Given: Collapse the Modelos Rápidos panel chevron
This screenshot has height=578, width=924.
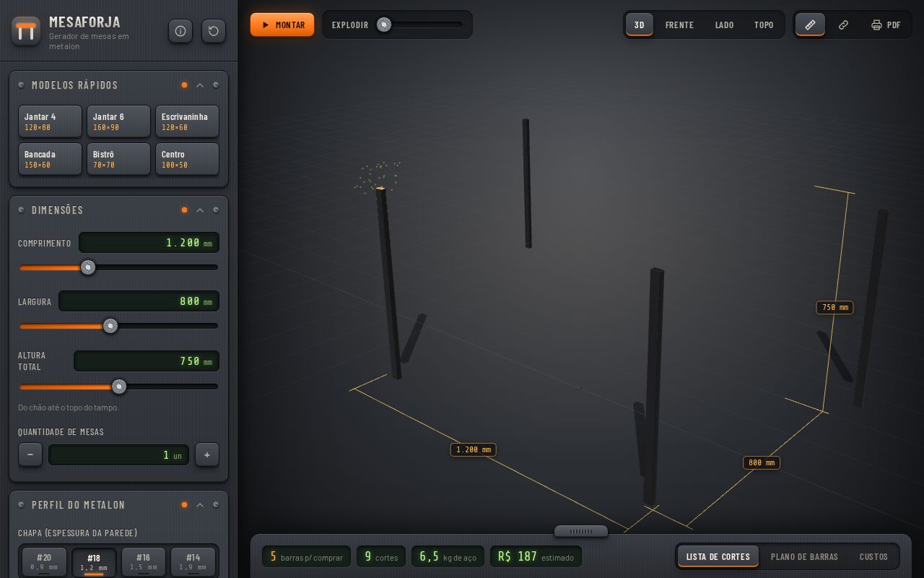Looking at the screenshot, I should (x=200, y=85).
